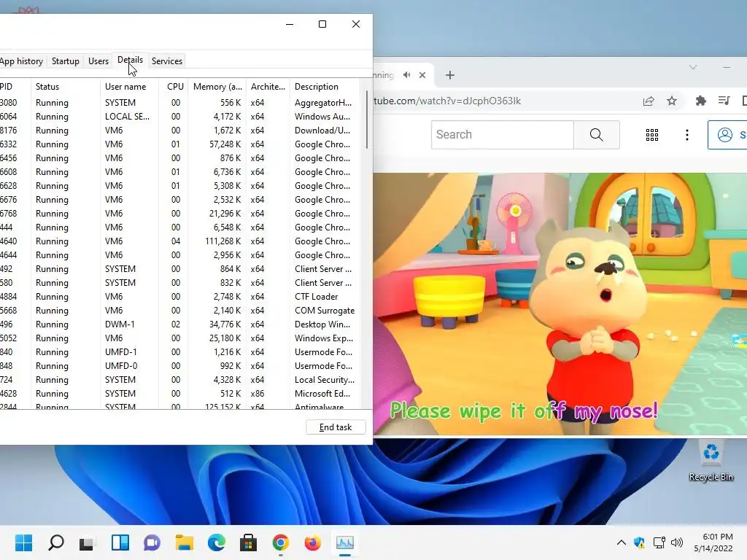This screenshot has height=560, width=747.
Task: Expand Chrome tab search chevron
Action: click(x=693, y=67)
